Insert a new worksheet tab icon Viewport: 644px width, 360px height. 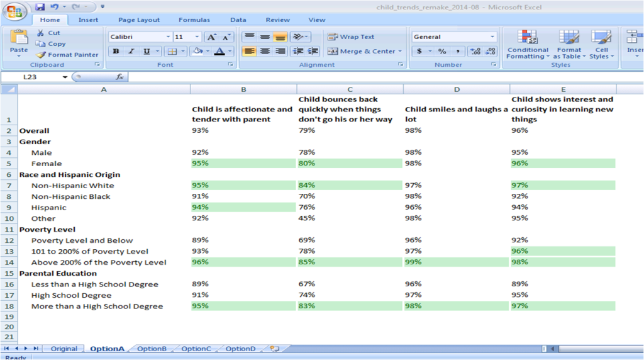pos(274,349)
